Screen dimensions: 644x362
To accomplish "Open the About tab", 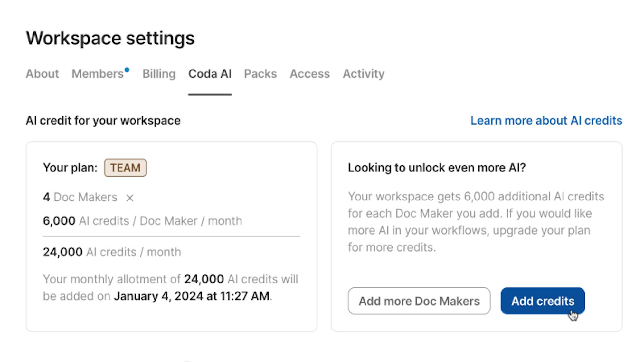I will [42, 74].
